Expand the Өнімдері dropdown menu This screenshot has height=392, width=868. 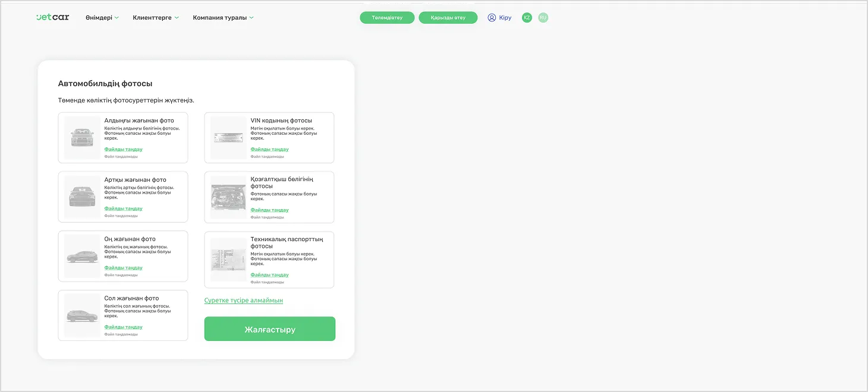click(102, 18)
